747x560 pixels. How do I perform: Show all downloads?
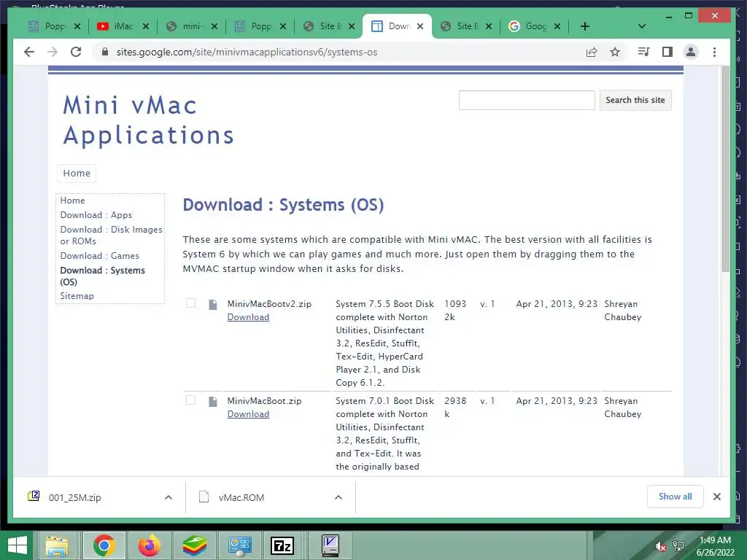point(675,497)
